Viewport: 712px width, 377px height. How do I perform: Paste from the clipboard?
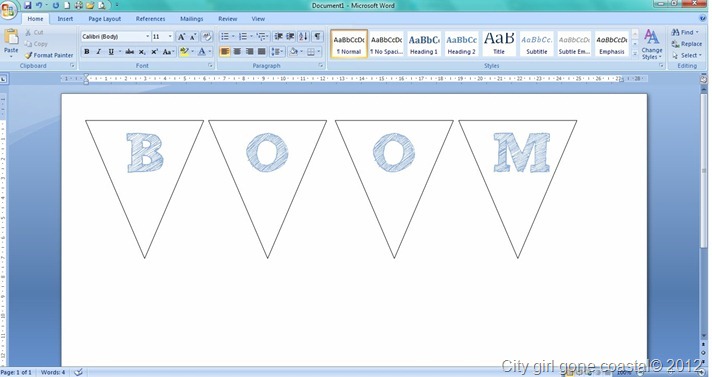11,42
